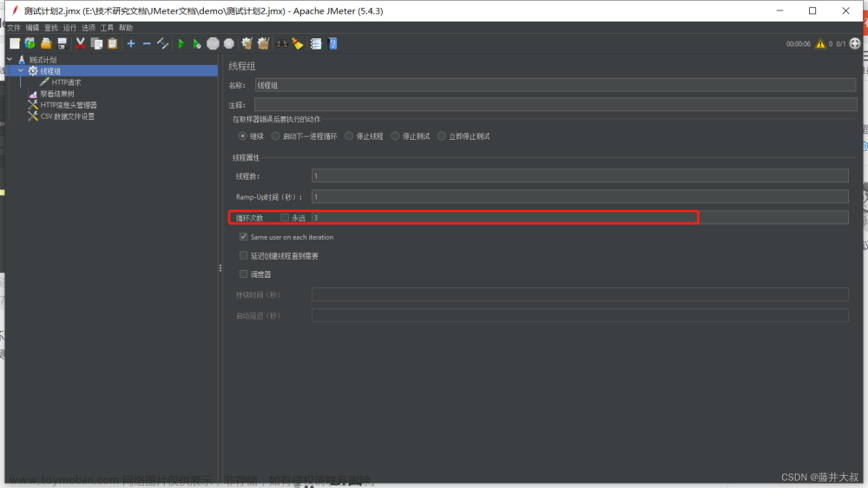Viewport: 868px width, 488px height.
Task: Select the 停止测试 radio button
Action: [x=395, y=136]
